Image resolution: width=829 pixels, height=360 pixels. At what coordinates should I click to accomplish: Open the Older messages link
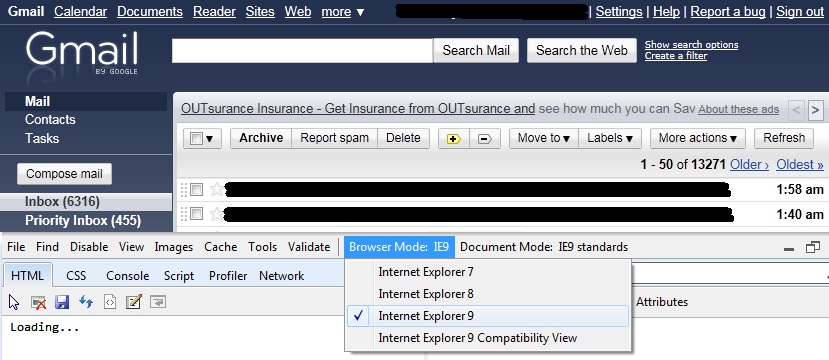749,164
